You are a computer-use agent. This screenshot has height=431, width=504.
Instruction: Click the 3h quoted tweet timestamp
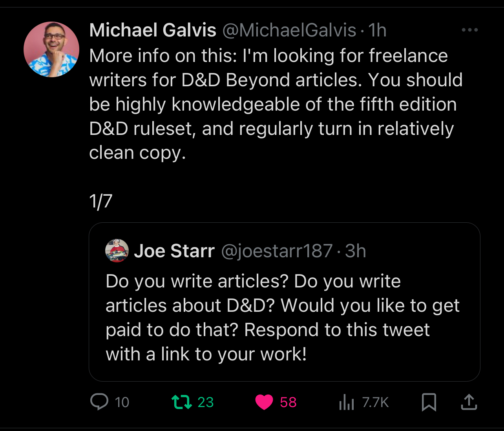(356, 251)
